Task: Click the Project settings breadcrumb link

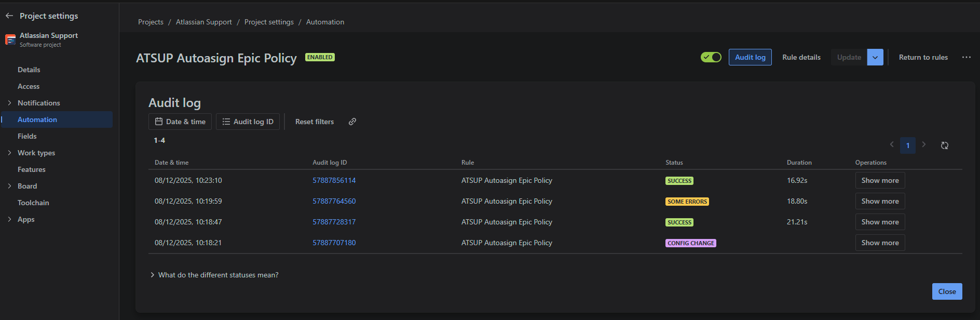Action: 269,22
